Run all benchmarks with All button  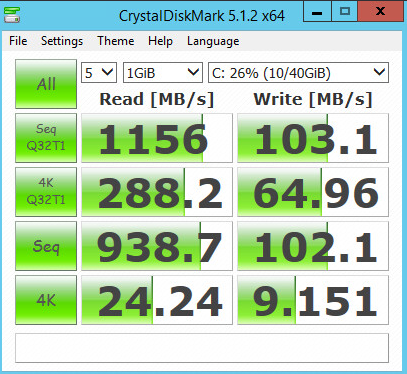(x=46, y=84)
